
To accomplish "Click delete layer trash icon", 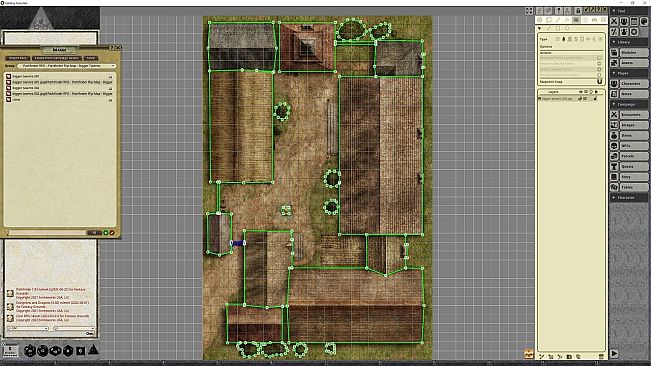I will click(x=601, y=356).
